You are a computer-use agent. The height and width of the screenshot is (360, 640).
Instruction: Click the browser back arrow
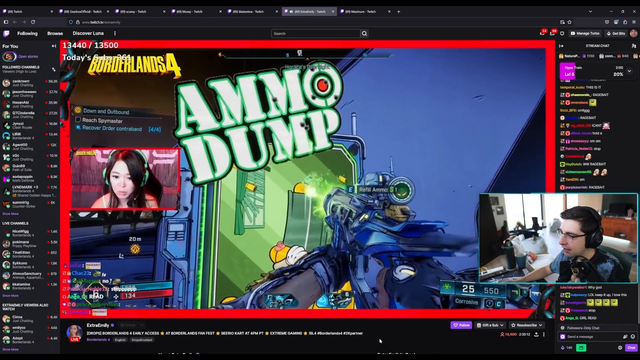[x=15, y=22]
